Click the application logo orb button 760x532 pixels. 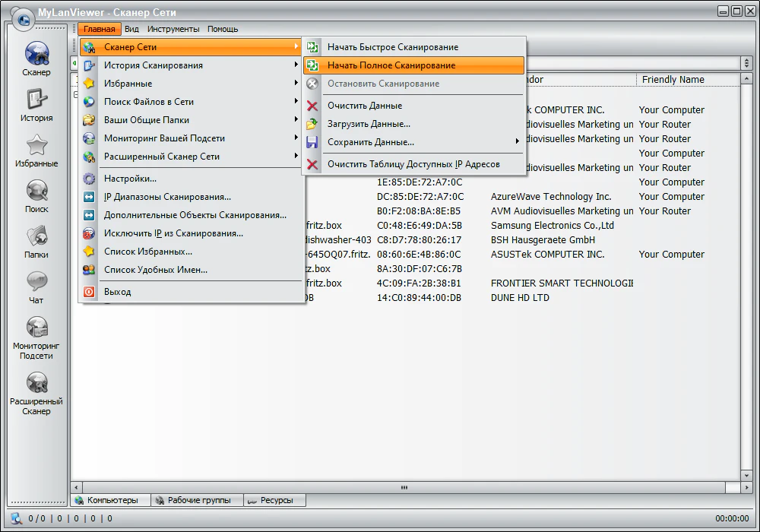point(23,19)
